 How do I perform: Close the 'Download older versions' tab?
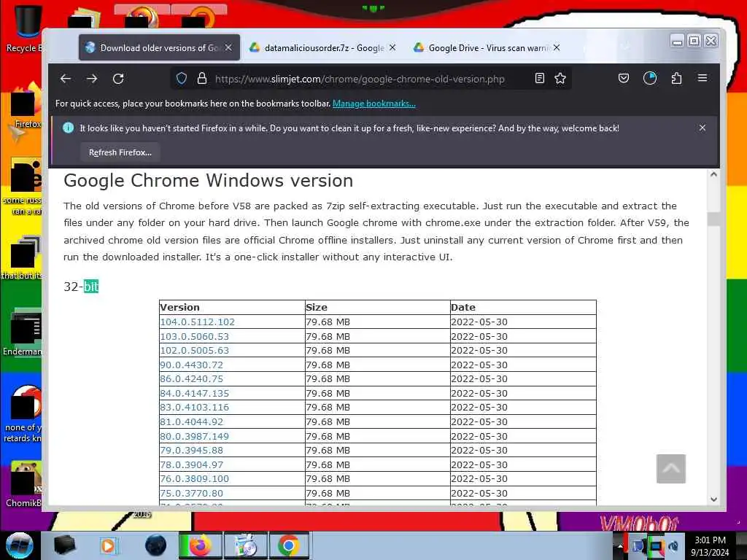point(228,47)
